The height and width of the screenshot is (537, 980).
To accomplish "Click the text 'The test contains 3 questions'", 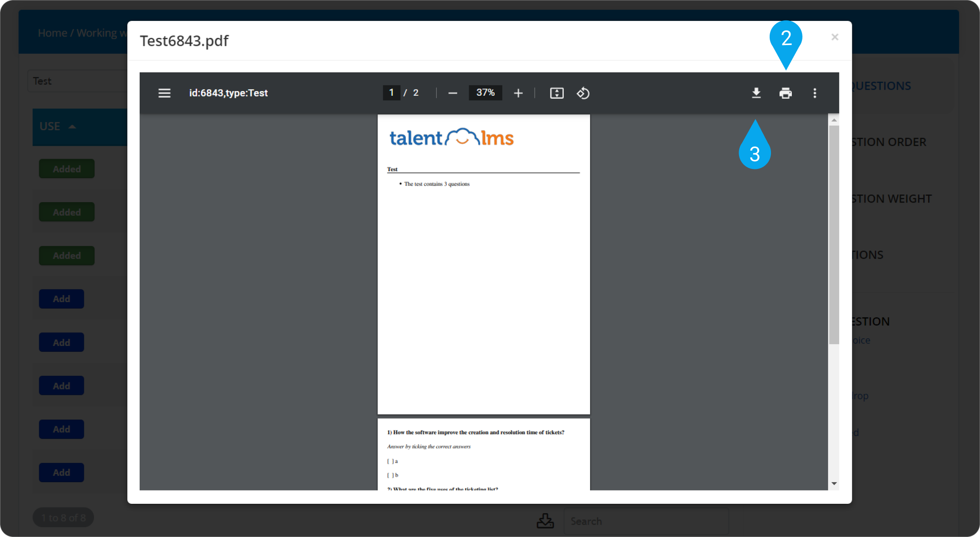I will (437, 184).
